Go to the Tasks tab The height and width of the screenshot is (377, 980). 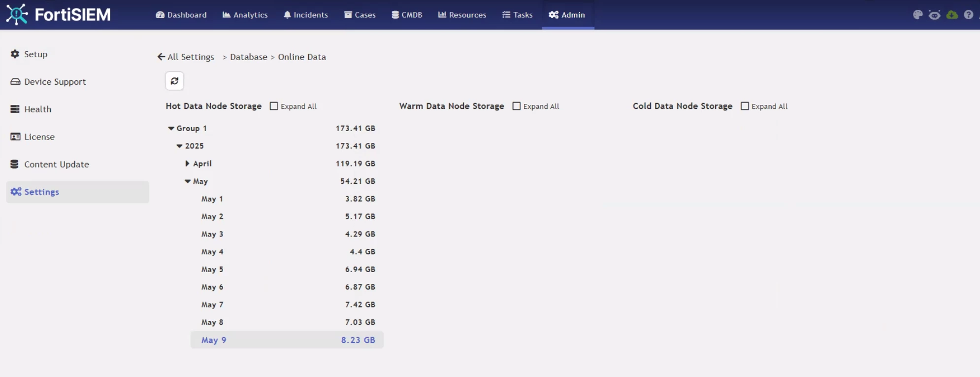[x=518, y=15]
